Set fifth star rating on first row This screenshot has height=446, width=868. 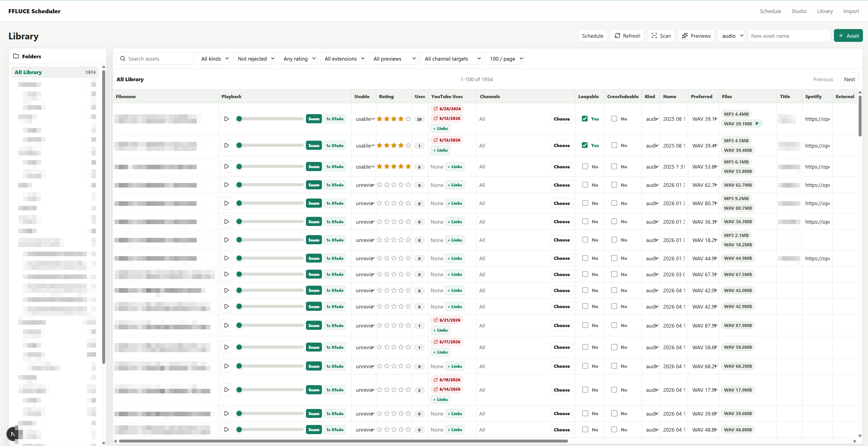pos(408,119)
